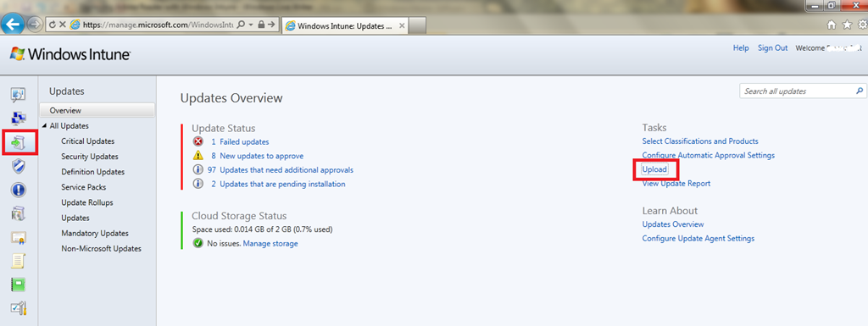Open the Alerts exclamation icon
Viewport: 868px width, 326px height.
(x=19, y=190)
